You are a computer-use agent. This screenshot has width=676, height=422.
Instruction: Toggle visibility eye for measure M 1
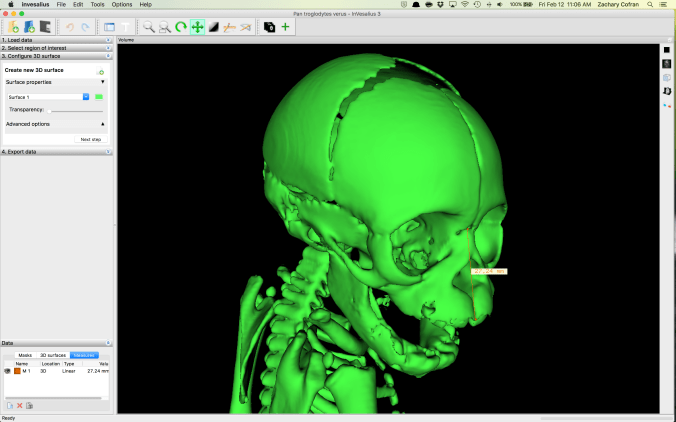[x=8, y=371]
